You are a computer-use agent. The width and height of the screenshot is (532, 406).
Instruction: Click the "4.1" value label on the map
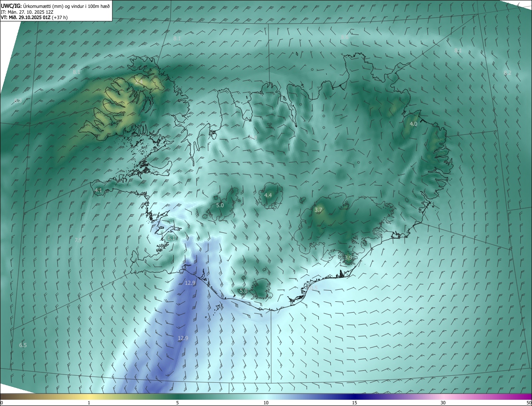99,191
